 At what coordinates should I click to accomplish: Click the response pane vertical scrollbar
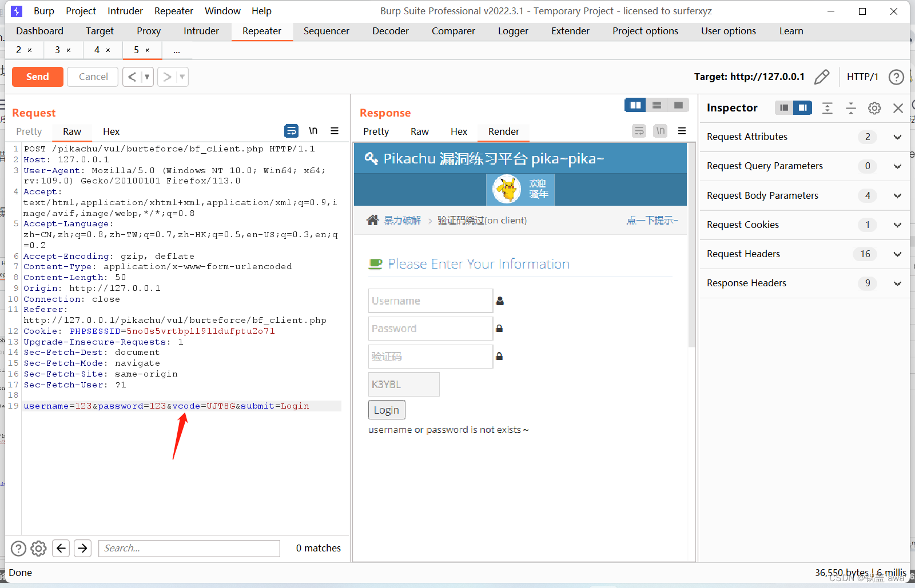(691, 246)
